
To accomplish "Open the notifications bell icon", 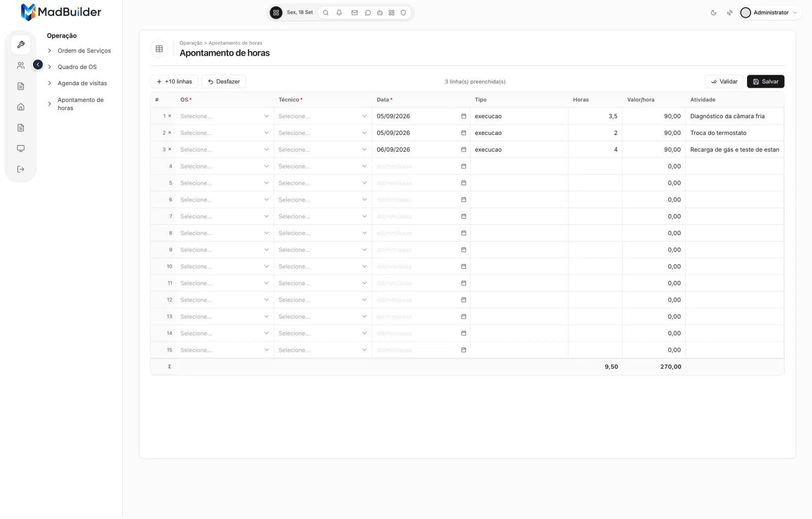I will pyautogui.click(x=339, y=13).
